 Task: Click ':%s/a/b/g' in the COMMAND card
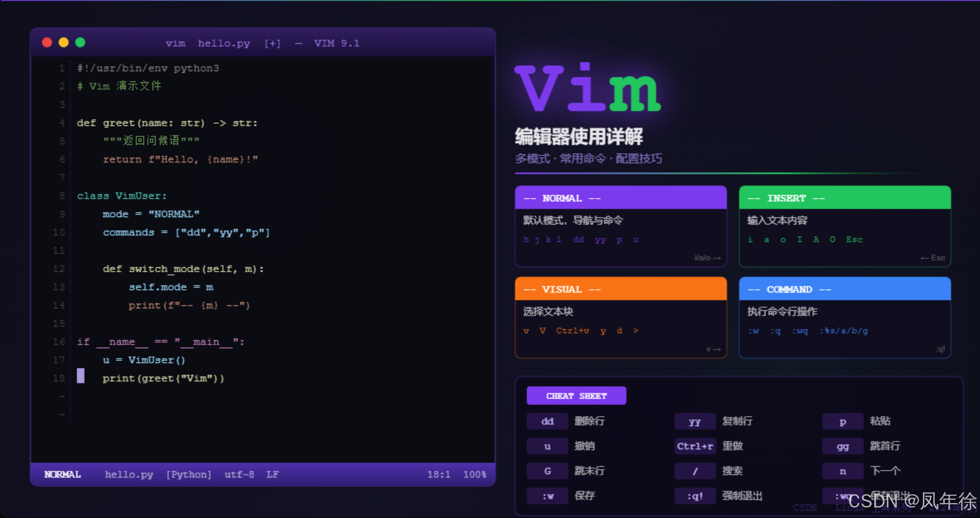[x=844, y=331]
